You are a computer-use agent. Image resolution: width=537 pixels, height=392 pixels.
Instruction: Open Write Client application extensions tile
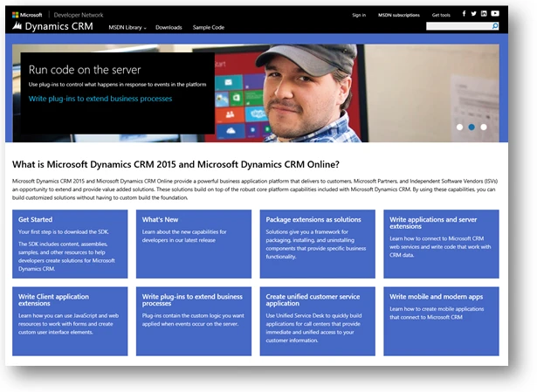70,321
